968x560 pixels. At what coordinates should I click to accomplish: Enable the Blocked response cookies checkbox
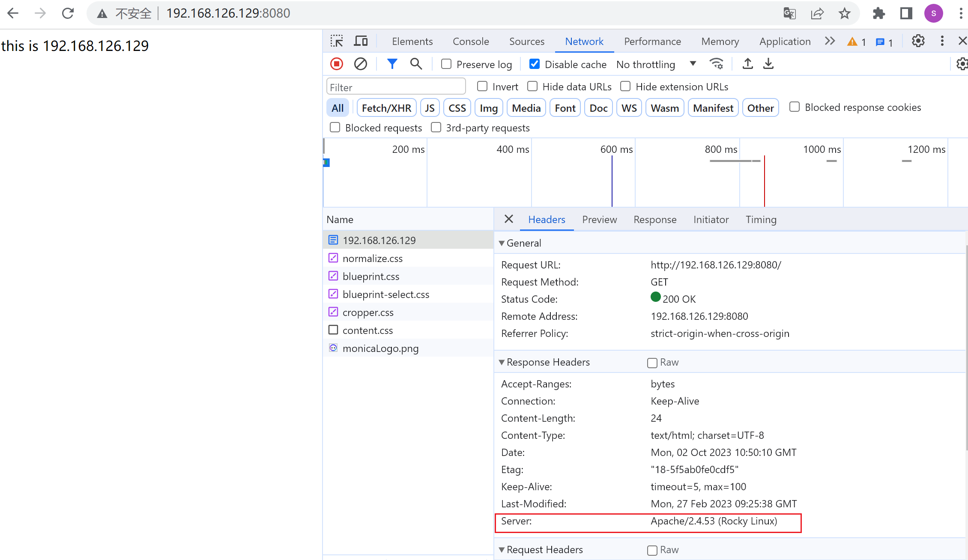coord(793,107)
